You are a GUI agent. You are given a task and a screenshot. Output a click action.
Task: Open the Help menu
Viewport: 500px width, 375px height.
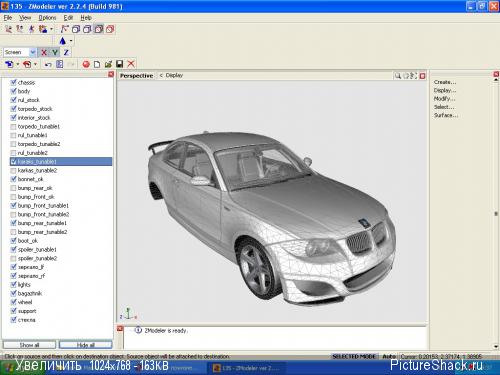pos(86,18)
